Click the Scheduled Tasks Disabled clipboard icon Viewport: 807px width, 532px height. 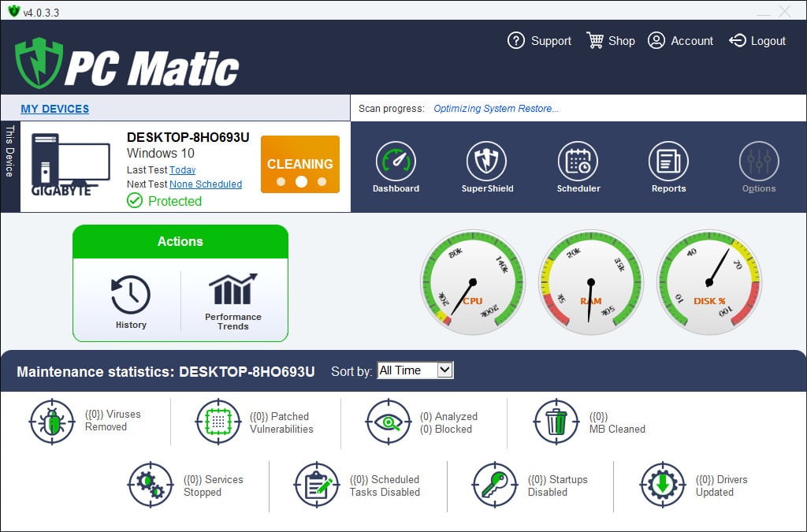pyautogui.click(x=317, y=485)
